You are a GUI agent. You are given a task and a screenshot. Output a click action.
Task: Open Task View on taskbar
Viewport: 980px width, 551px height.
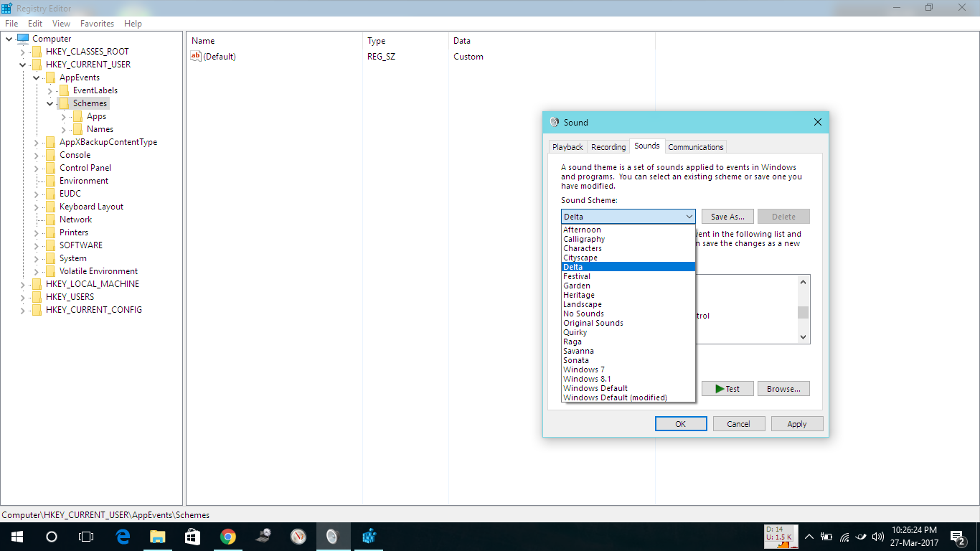coord(86,536)
